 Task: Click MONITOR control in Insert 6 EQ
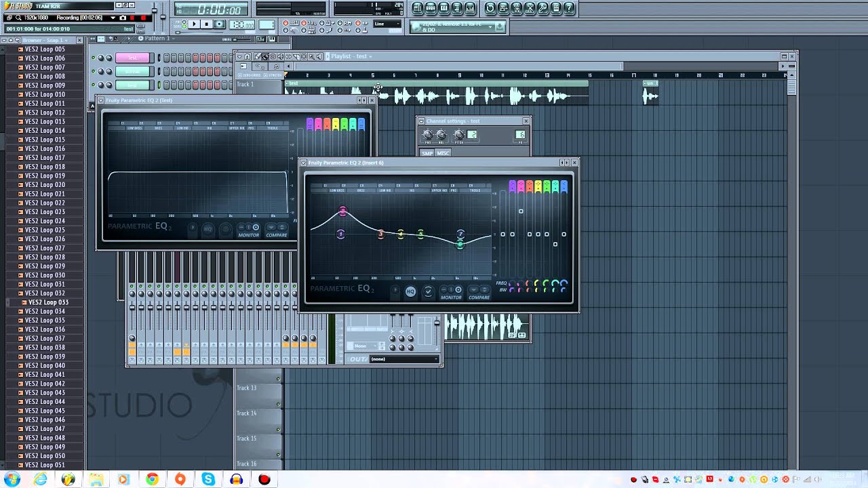coord(452,293)
